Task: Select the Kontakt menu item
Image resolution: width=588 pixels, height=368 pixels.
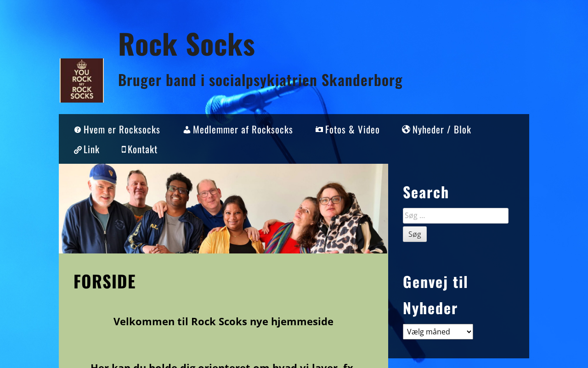Action: (140, 149)
